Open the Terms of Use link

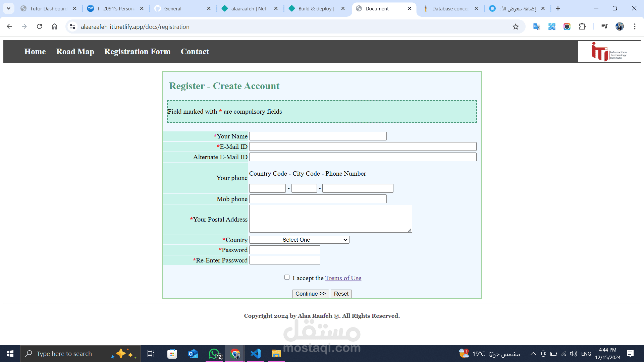(343, 278)
